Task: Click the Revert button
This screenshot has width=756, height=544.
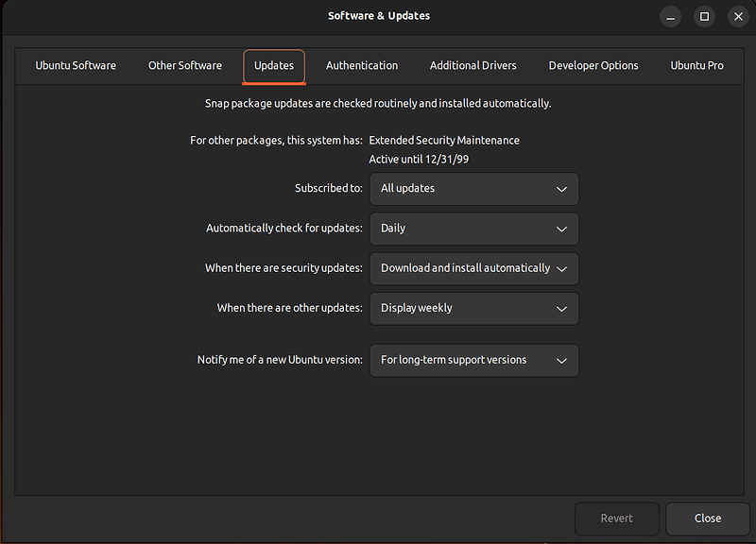Action: point(616,518)
